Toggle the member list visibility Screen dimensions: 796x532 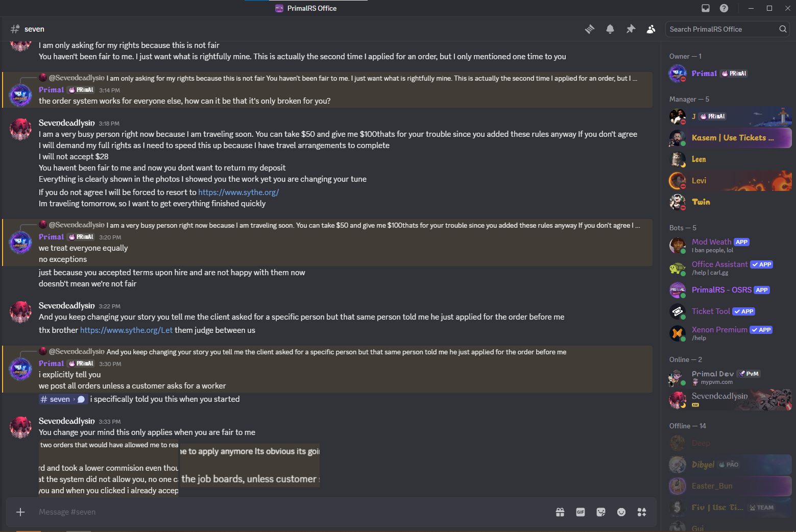651,29
